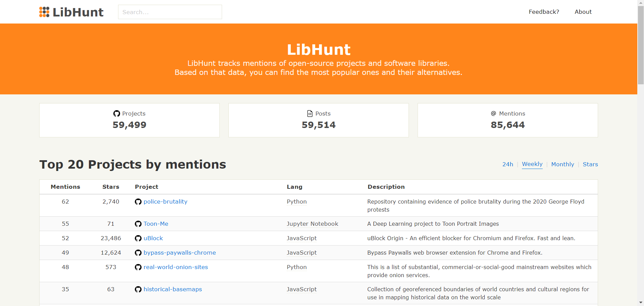
Task: Open the Feedback? link in header
Action: click(544, 12)
